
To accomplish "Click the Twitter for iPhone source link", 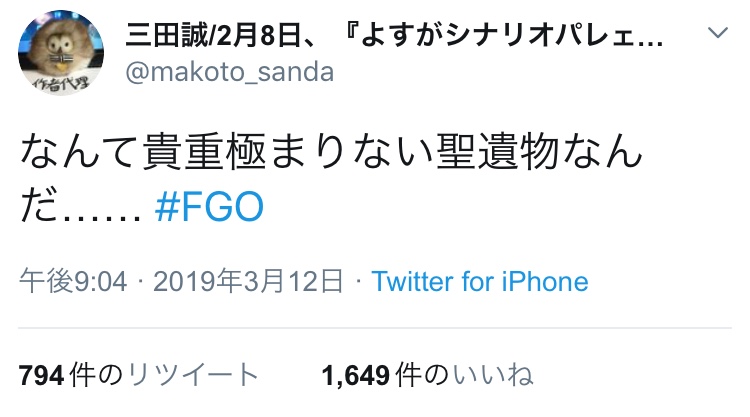I will click(480, 281).
